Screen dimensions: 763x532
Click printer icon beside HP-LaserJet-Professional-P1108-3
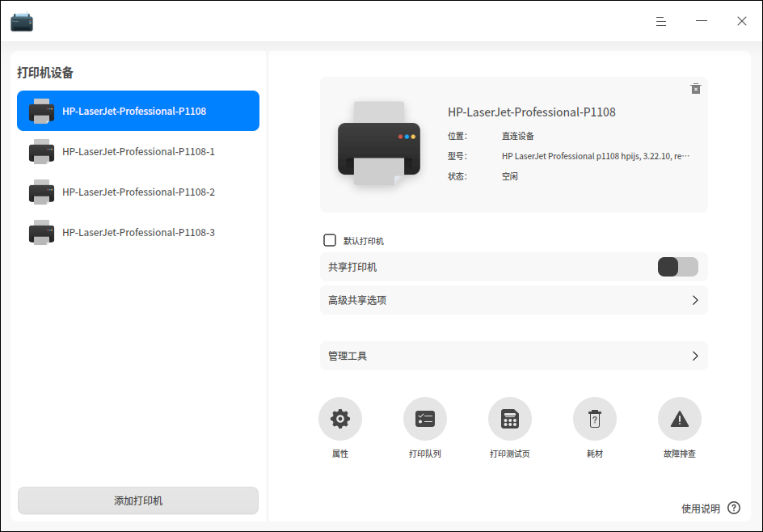coord(41,232)
